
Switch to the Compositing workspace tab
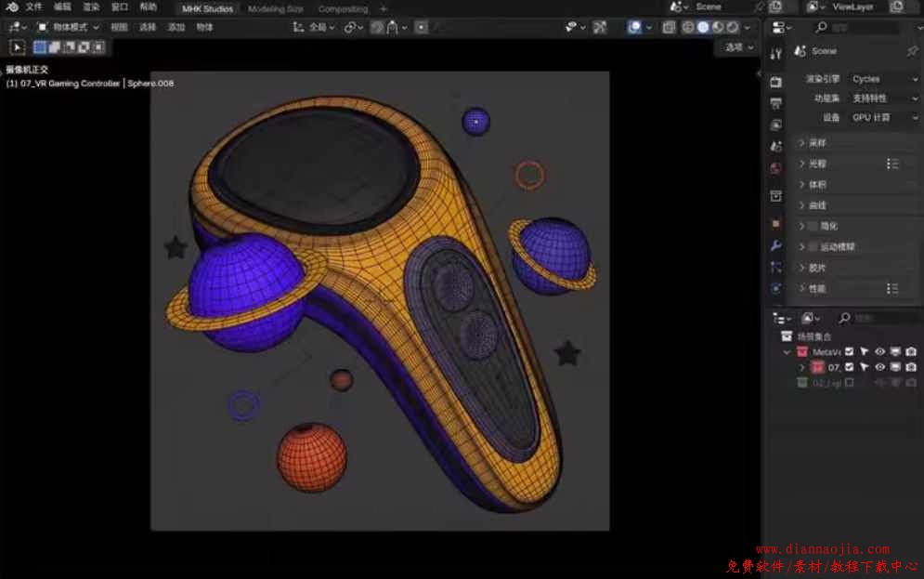pyautogui.click(x=343, y=8)
